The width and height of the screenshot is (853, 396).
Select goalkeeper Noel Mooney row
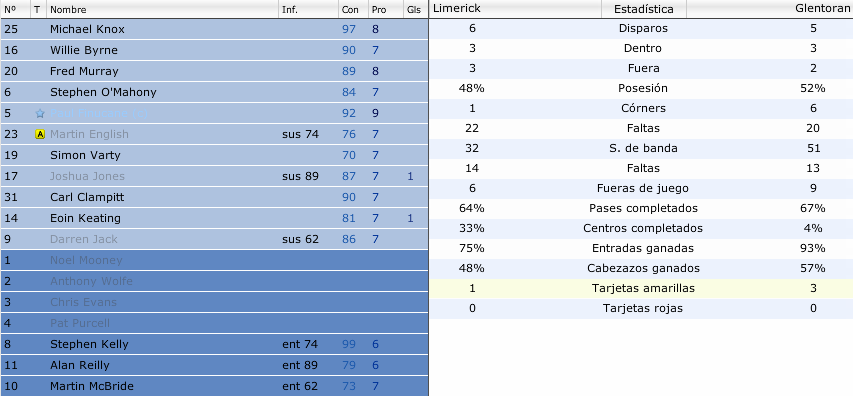tap(214, 260)
